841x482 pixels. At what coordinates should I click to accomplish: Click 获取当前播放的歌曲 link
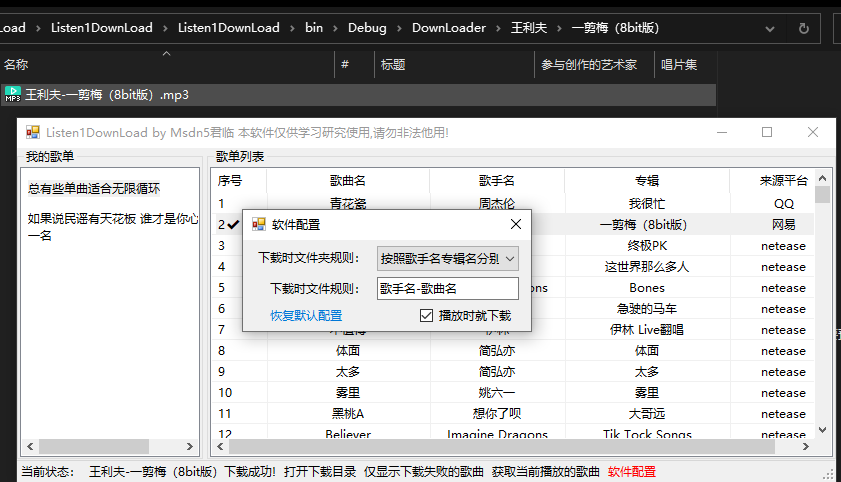tap(545, 471)
